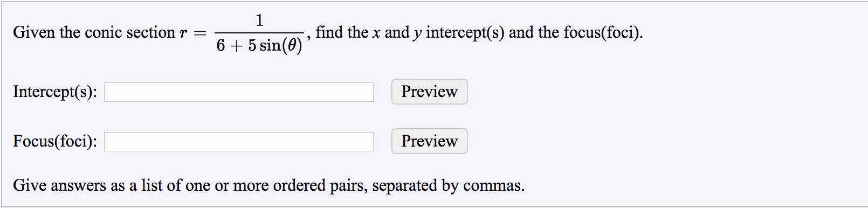
Task: Click the denominator 6 + 5 sin(θ)
Action: 259,46
